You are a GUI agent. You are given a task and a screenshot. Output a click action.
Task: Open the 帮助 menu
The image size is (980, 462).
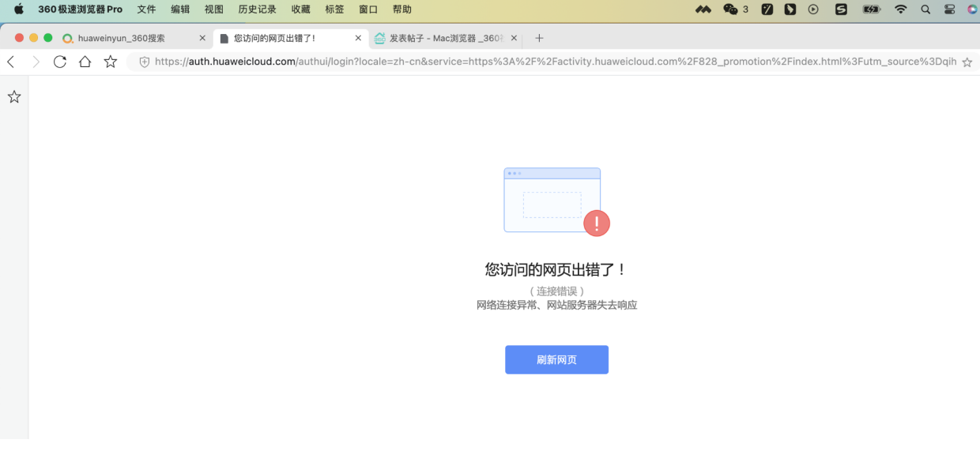tap(400, 9)
